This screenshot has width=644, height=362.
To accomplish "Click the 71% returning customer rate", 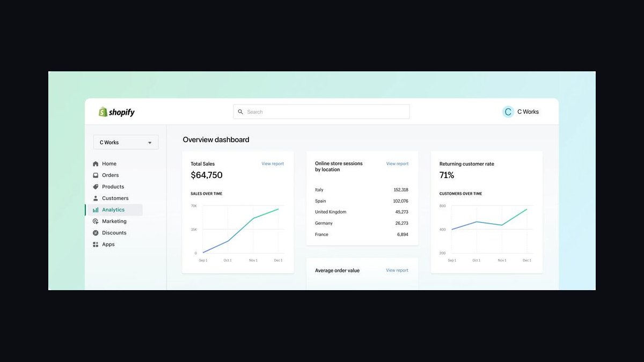I will 447,175.
